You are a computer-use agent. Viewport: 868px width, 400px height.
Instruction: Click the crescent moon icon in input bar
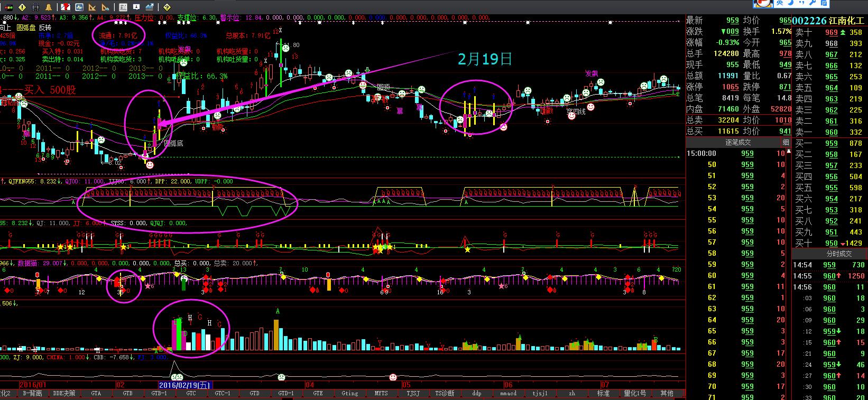tap(791, 3)
